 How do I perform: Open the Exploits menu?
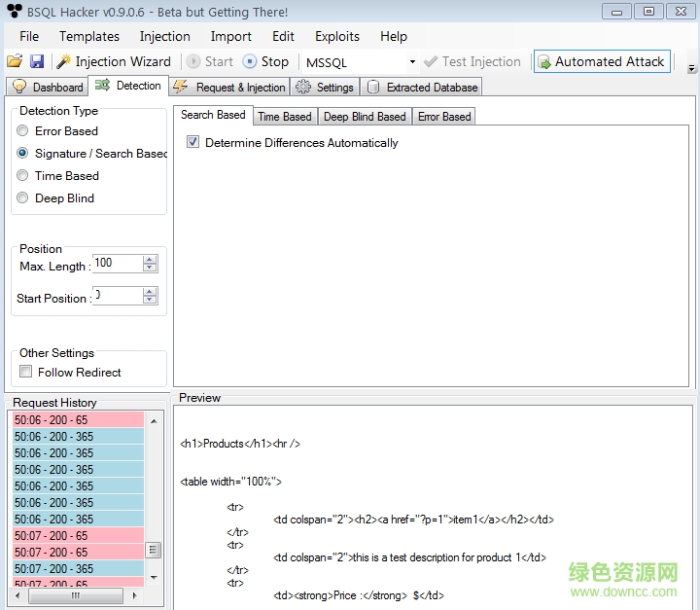(336, 36)
